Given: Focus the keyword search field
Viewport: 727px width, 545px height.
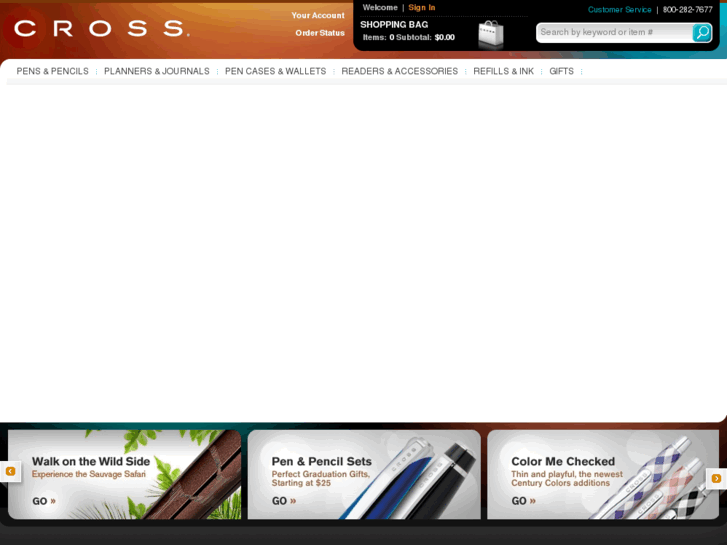Looking at the screenshot, I should click(x=614, y=32).
